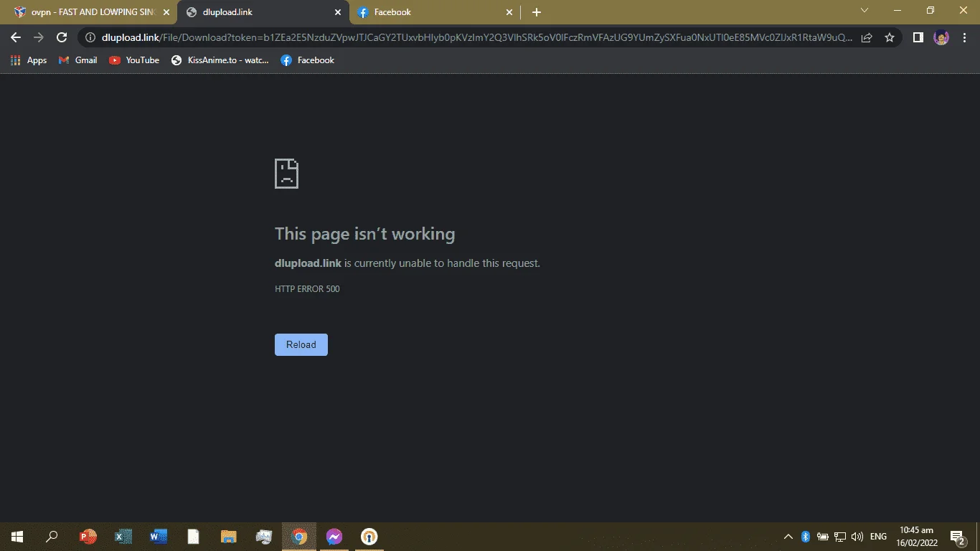Open the YouTube bookmark

click(x=134, y=60)
